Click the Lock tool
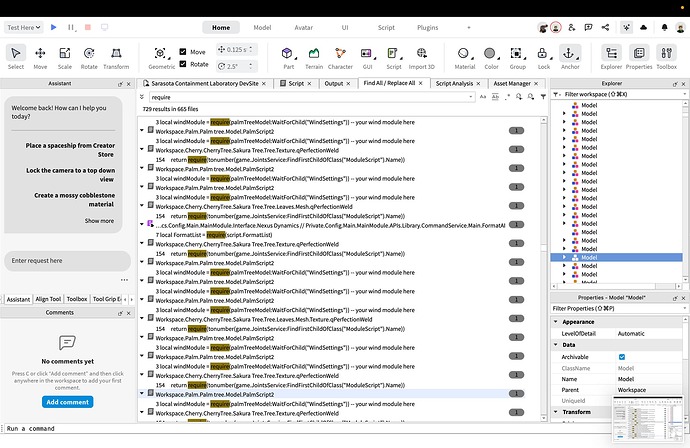690x448 pixels. coord(543,58)
